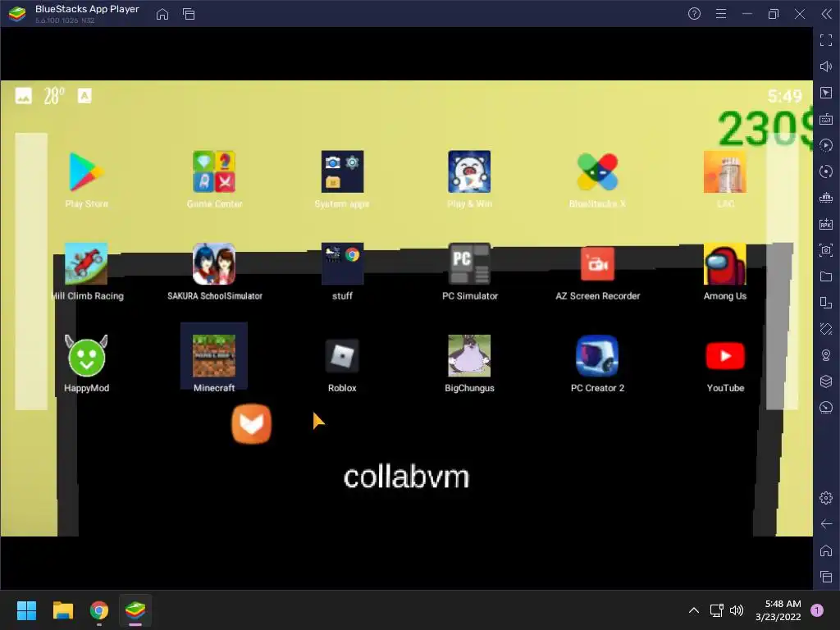The image size is (840, 630).
Task: Collapse the BlueStacks side toolbar
Action: [x=827, y=14]
